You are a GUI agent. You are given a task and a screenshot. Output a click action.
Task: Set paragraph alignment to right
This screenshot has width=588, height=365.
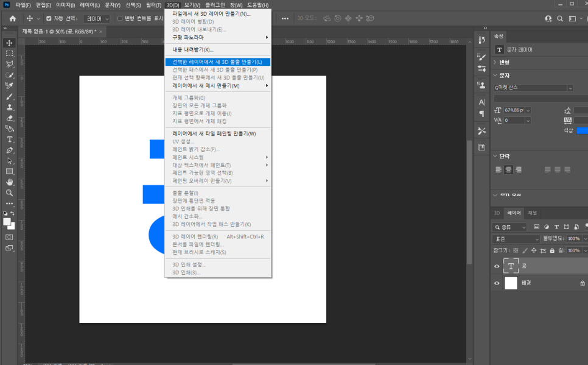519,170
